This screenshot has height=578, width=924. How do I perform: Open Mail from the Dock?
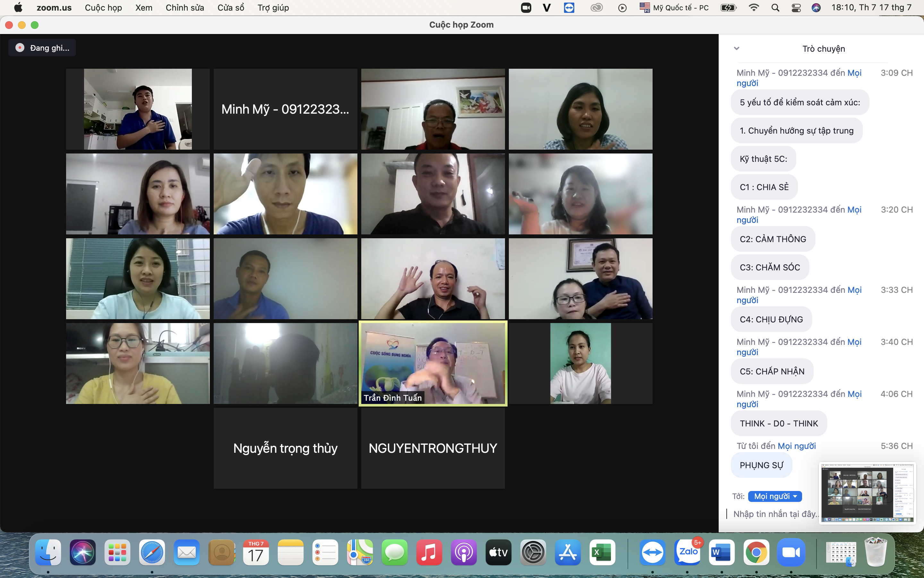(186, 552)
